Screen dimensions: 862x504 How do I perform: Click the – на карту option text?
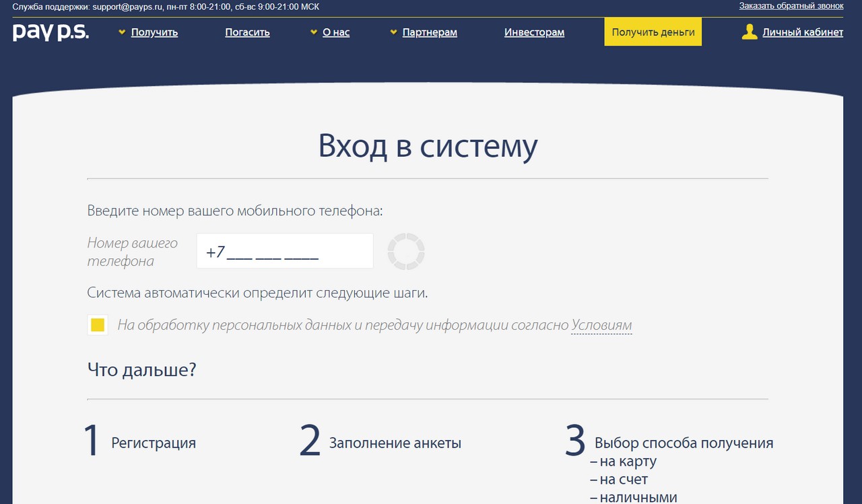click(x=623, y=462)
